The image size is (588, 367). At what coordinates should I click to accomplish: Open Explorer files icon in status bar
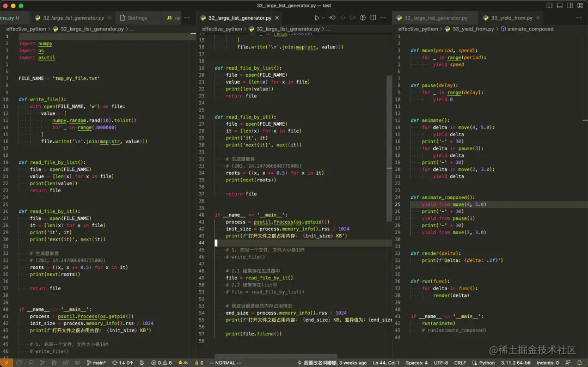(x=19, y=363)
